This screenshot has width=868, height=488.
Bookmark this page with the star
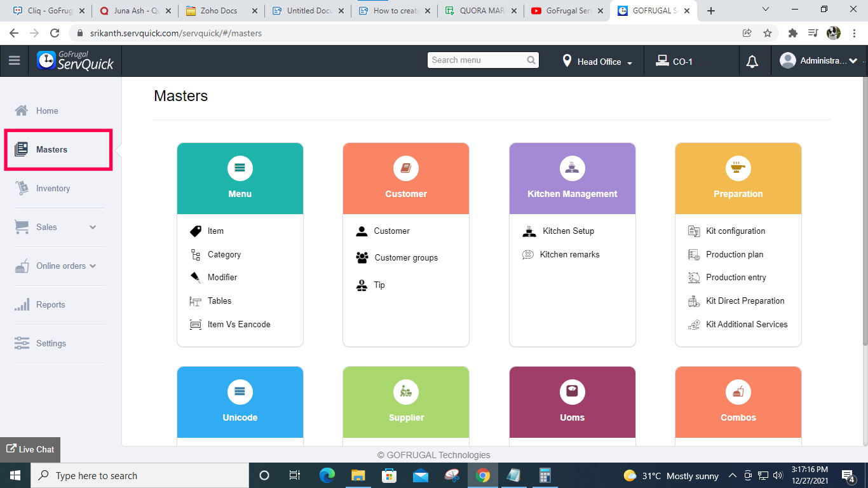(x=767, y=33)
